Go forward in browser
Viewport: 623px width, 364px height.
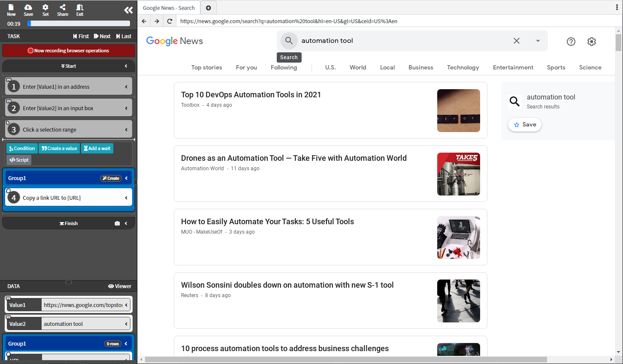point(157,21)
